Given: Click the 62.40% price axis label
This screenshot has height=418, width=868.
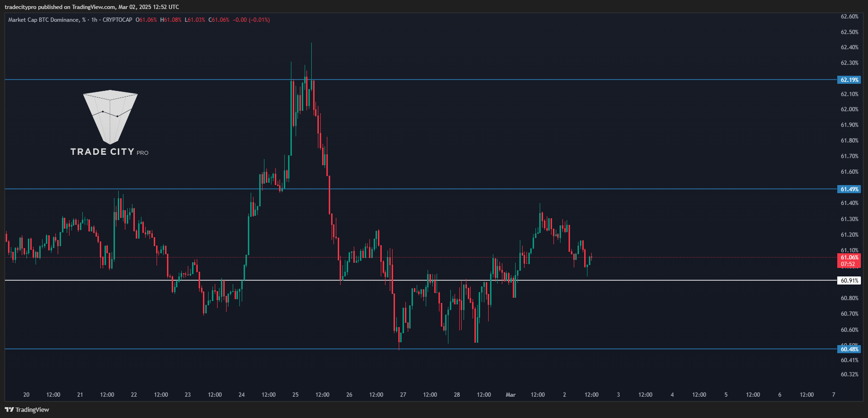Looking at the screenshot, I should coord(850,47).
